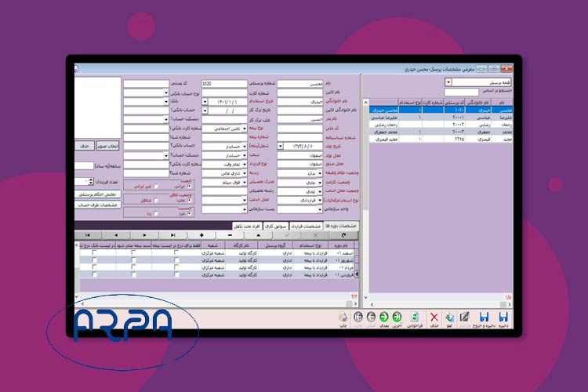Viewport: 588px width, 392px height.
Task: Select the متاهل marital status option
Action: 155,200
